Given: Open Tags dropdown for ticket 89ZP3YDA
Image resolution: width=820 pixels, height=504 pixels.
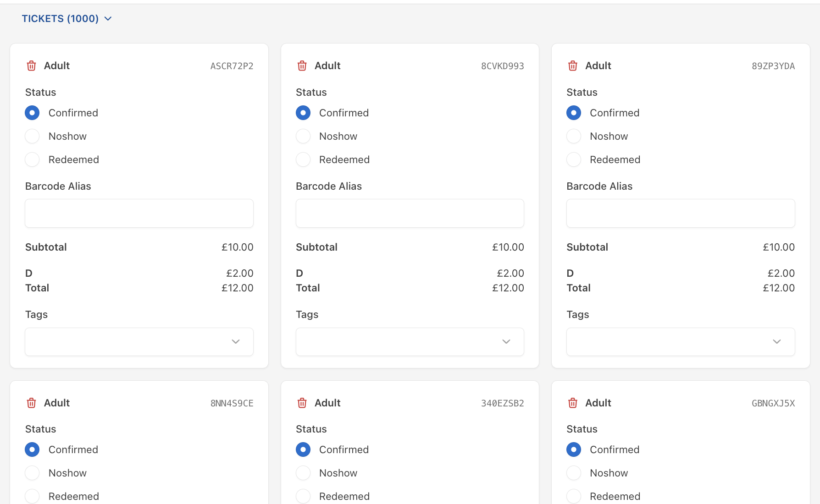Looking at the screenshot, I should (x=681, y=342).
